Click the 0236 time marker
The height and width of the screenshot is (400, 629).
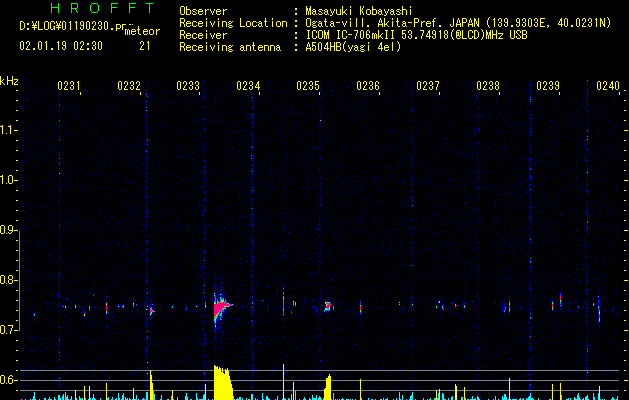click(x=368, y=86)
